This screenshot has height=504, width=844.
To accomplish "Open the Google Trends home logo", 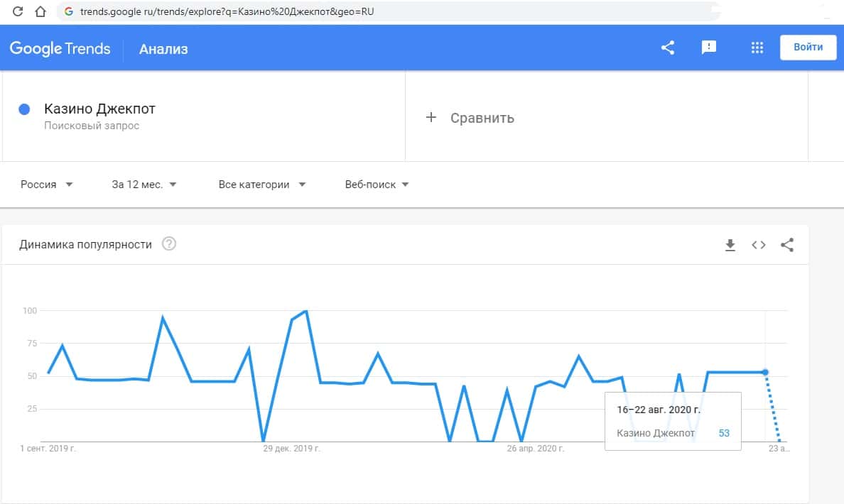I will click(60, 48).
